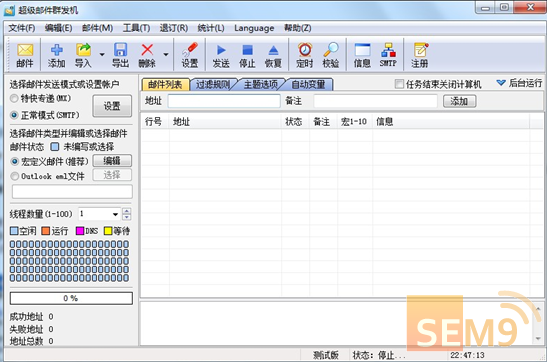Click the 恢复 restore triangle icon

coord(273,55)
